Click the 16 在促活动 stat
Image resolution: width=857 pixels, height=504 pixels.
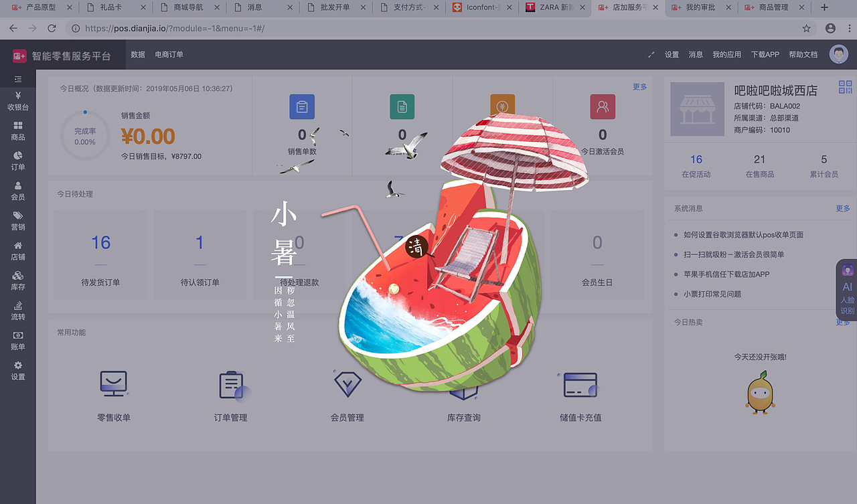(x=696, y=166)
